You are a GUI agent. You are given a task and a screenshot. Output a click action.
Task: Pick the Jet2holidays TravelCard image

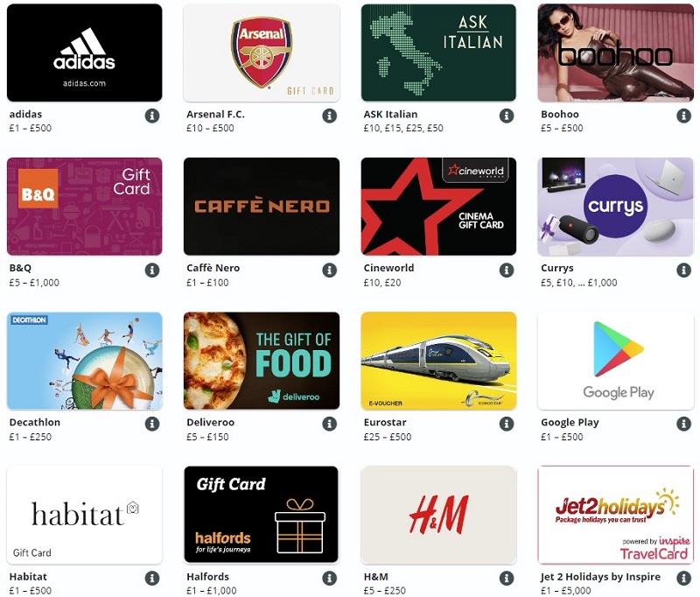616,515
